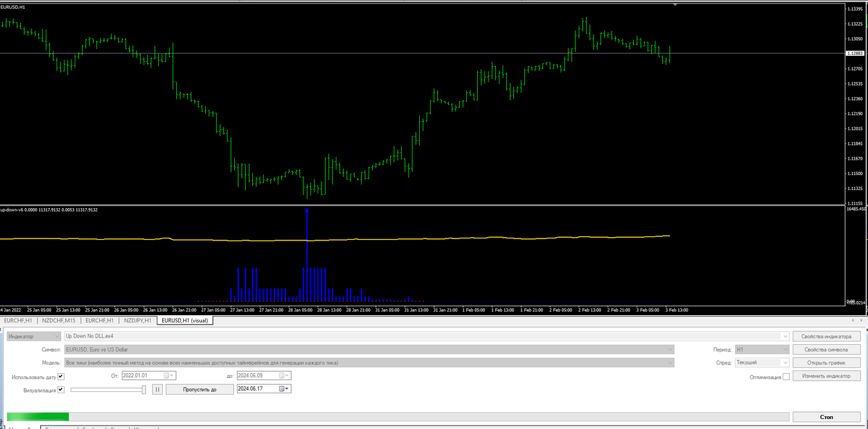Viewport: 868px width, 429px height.
Task: Open the Индикатор type dropdown
Action: (x=34, y=336)
